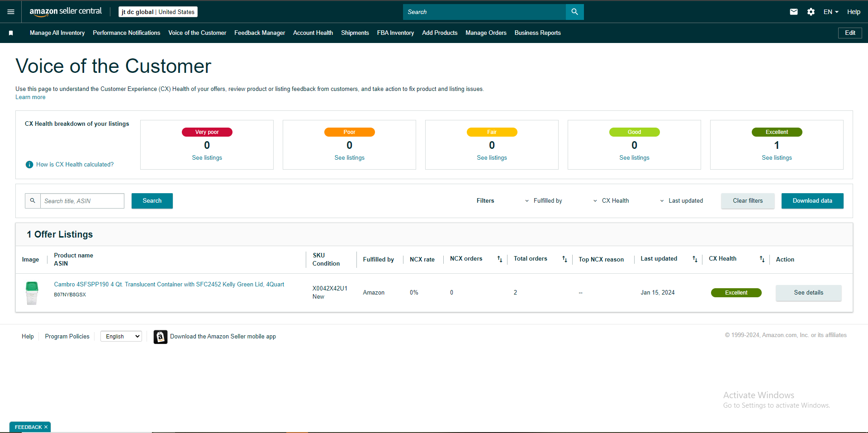This screenshot has width=868, height=433.
Task: Sort by CX Health column arrows
Action: click(762, 259)
